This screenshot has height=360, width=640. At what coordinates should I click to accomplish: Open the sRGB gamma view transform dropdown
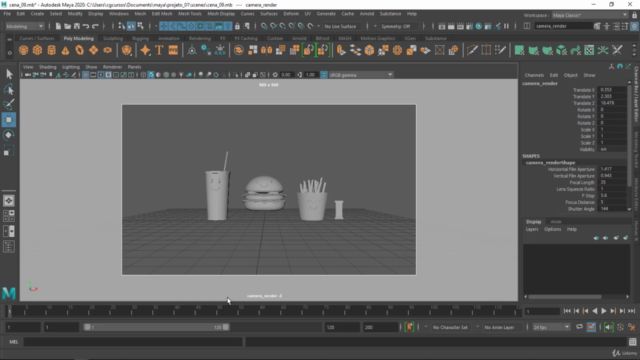(x=360, y=75)
